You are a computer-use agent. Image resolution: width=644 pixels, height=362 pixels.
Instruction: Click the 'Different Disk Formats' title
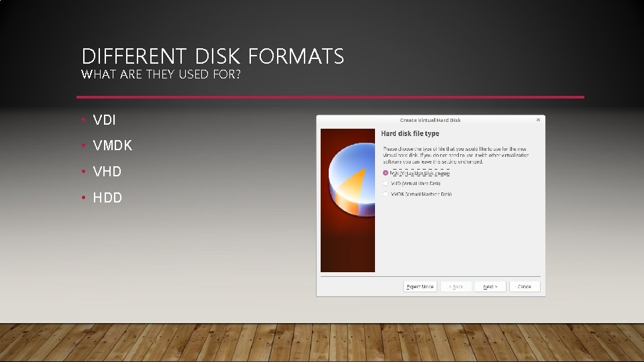(213, 56)
